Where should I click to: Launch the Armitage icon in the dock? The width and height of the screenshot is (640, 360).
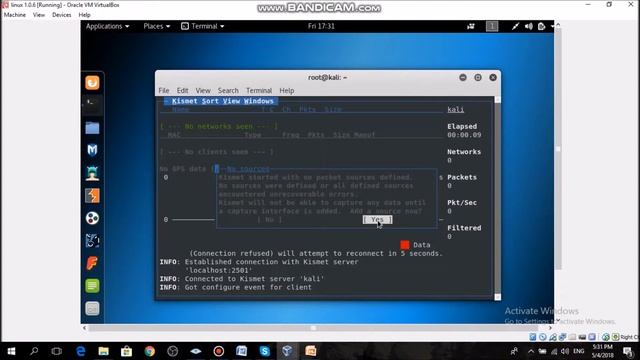coord(92,173)
